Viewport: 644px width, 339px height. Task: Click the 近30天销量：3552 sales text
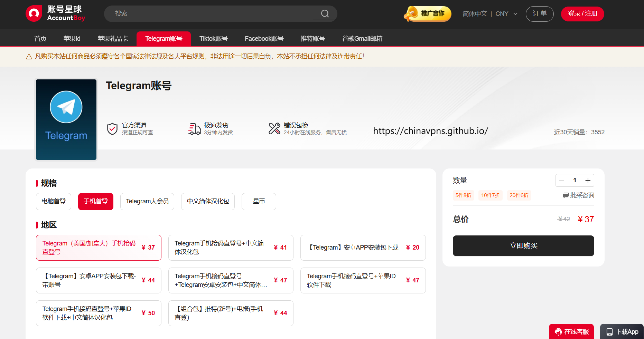pos(579,132)
